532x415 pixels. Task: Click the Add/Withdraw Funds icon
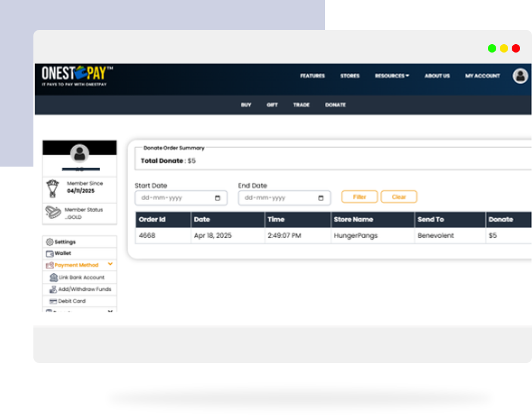(54, 290)
